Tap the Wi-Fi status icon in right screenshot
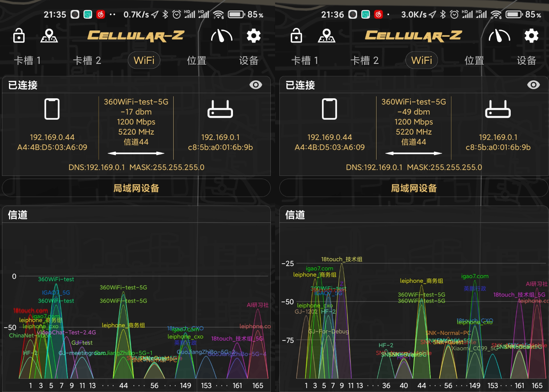The width and height of the screenshot is (549, 392). (496, 14)
